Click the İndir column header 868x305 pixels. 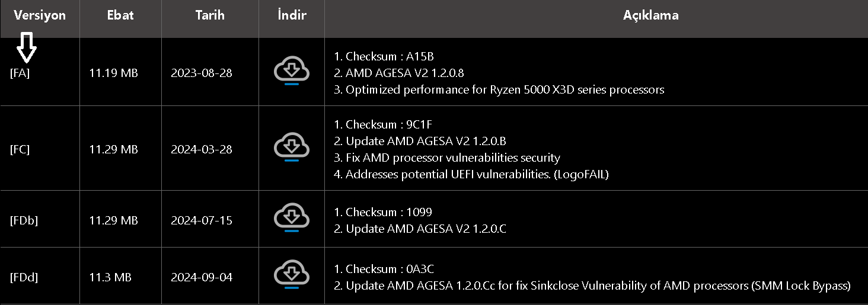292,15
